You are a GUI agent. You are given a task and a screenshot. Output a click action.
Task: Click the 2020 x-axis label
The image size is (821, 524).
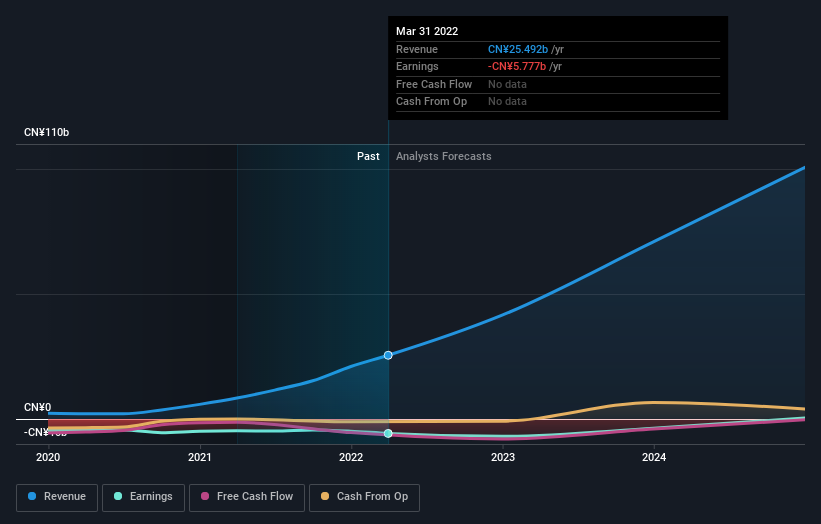(x=48, y=457)
